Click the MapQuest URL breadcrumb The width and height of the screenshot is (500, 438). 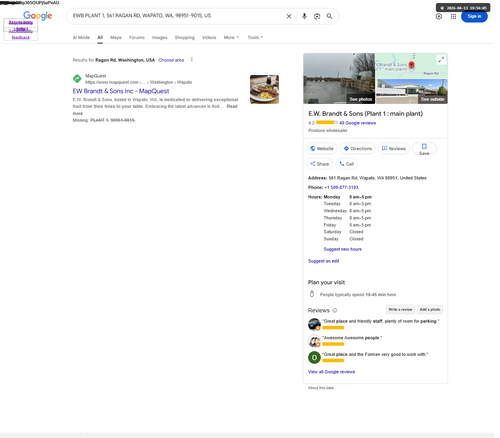[138, 82]
